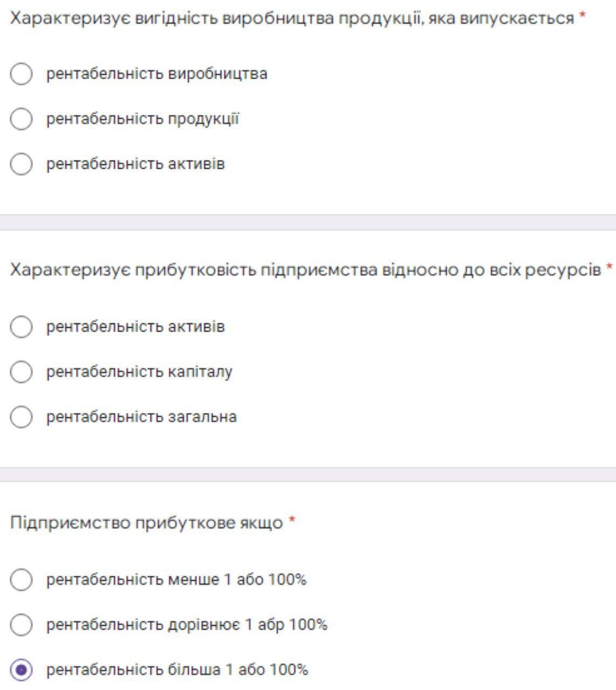Click question title 'Характеризує вигідність виробництва продукції'
Image resolution: width=616 pixels, height=690 pixels.
click(292, 18)
